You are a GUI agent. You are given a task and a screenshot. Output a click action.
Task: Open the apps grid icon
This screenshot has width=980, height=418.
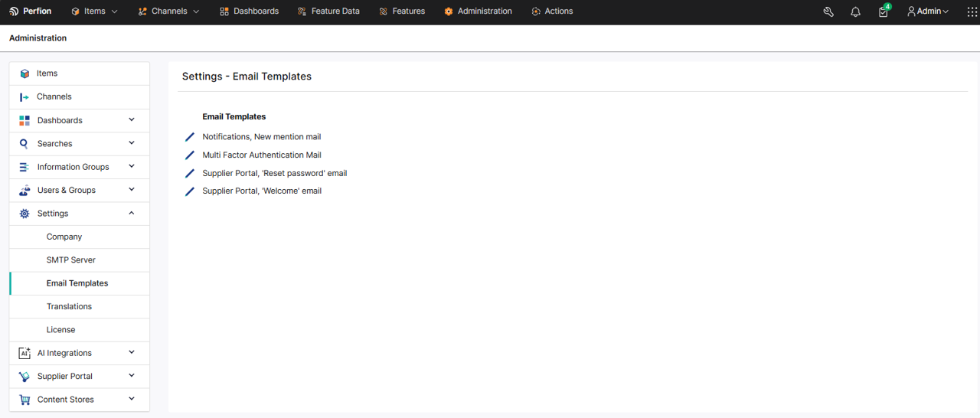point(972,11)
